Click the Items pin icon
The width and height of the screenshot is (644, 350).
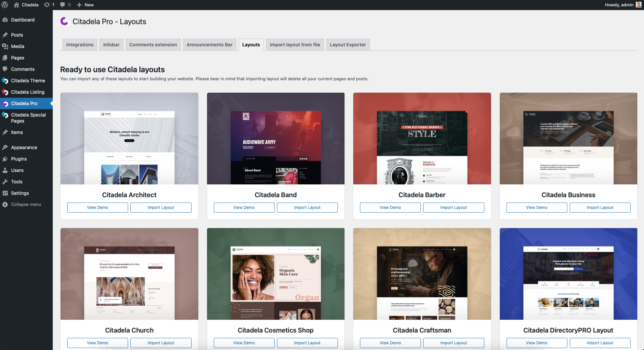pos(5,132)
